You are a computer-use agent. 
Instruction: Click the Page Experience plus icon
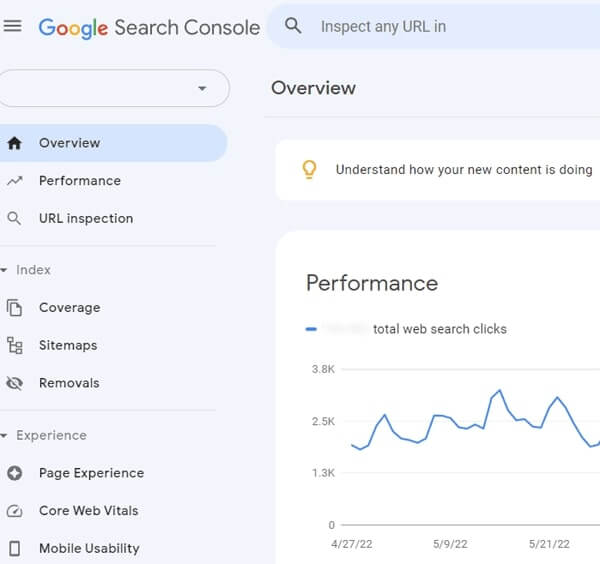(14, 473)
